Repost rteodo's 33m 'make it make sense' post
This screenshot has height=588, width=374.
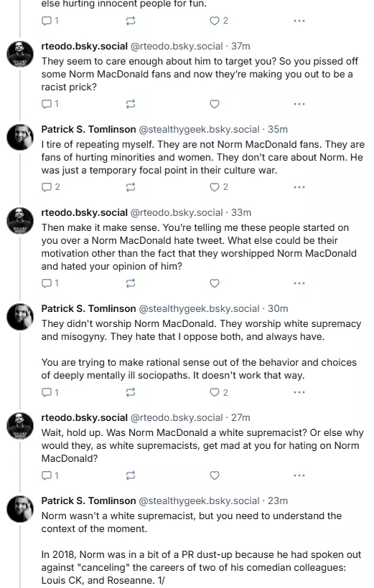131,283
